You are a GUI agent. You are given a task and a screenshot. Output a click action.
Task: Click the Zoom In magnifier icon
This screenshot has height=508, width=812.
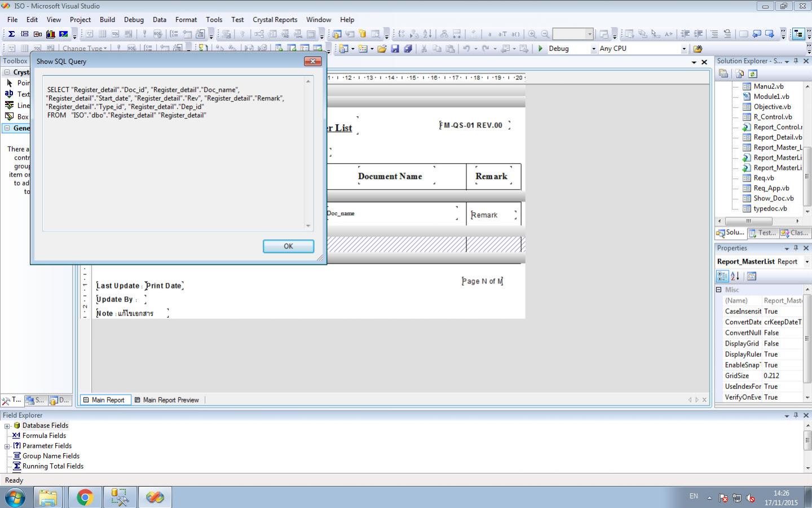532,34
